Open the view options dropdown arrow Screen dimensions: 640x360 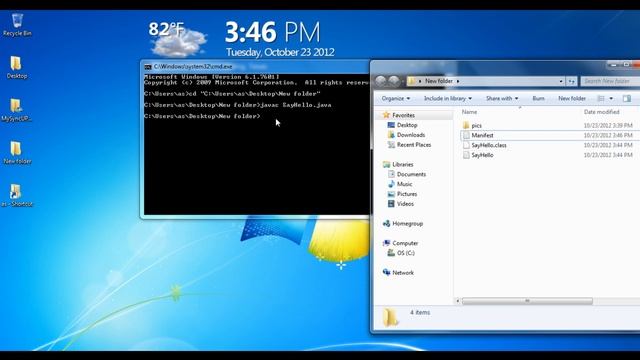[x=611, y=98]
